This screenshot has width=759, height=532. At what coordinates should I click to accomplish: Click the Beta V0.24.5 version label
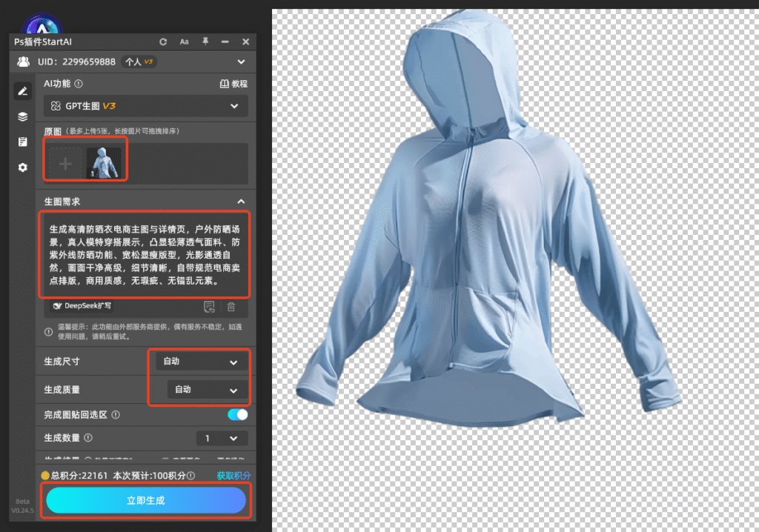click(x=22, y=506)
